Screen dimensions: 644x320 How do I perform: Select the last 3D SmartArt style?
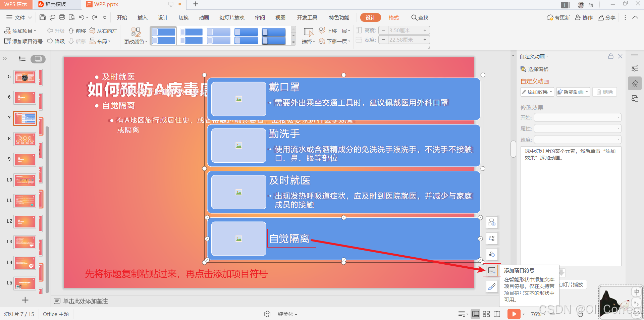point(274,36)
